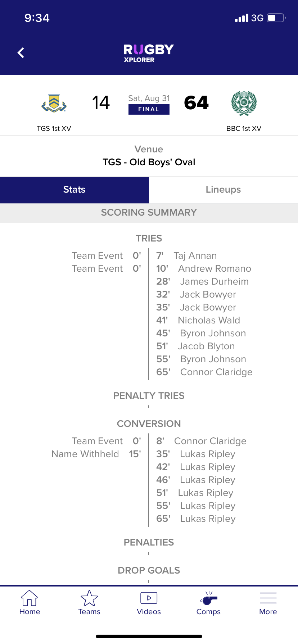Tap the TGS - Old Boys' Oval venue

[149, 162]
